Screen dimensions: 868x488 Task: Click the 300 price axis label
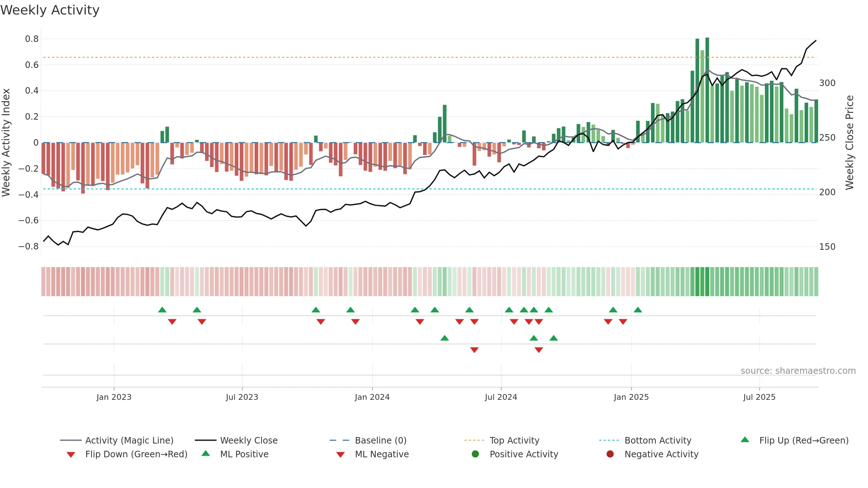827,83
